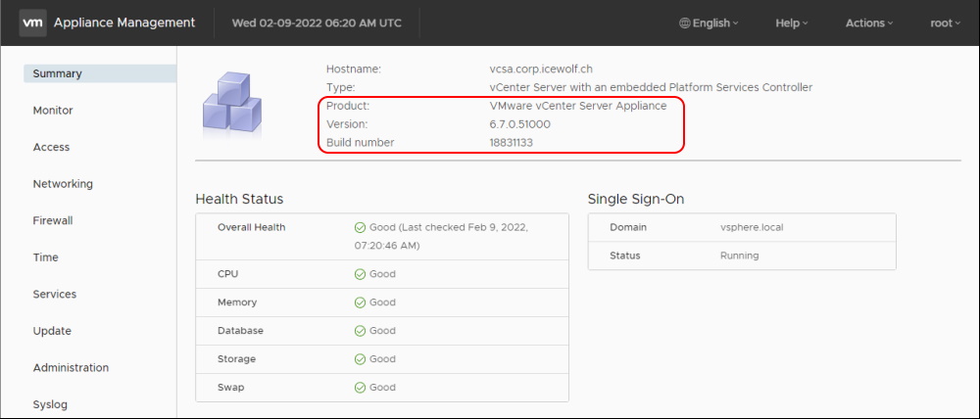
Task: Open the Administration page
Action: 71,368
